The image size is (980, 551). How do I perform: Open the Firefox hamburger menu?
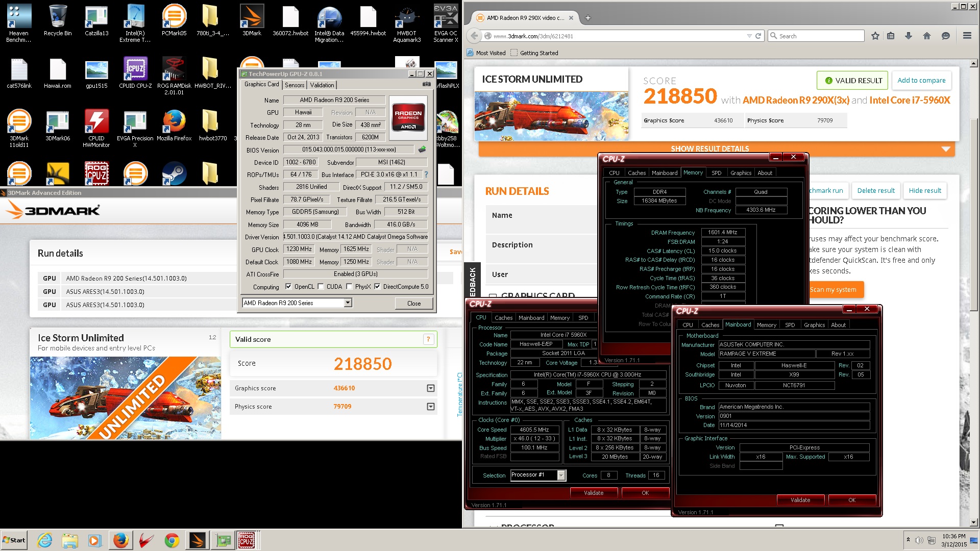tap(967, 36)
